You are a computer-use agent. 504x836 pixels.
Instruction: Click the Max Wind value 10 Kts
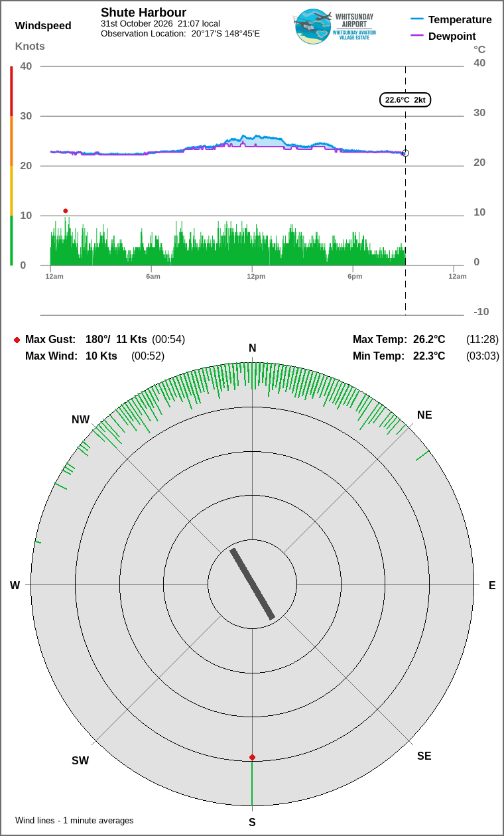coord(101,356)
